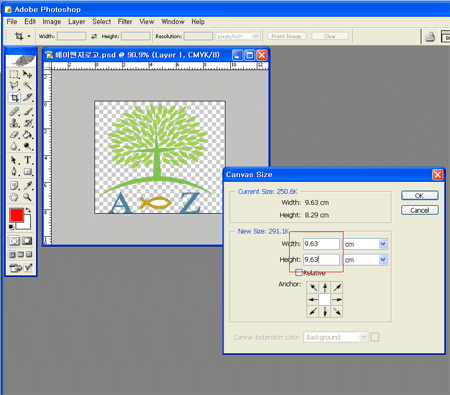Click OK in Canvas Size dialog
The height and width of the screenshot is (395, 450).
coord(420,196)
